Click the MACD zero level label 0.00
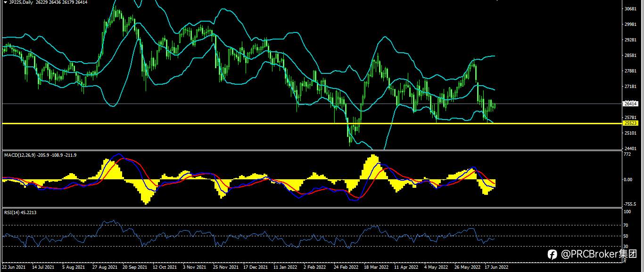644x272 pixels. point(628,179)
